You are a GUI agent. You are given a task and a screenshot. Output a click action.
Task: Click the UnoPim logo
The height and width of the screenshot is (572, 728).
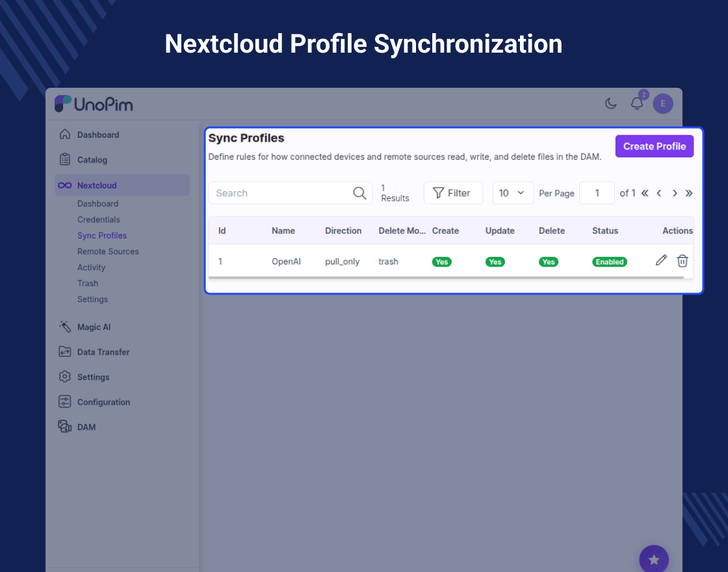[x=94, y=104]
